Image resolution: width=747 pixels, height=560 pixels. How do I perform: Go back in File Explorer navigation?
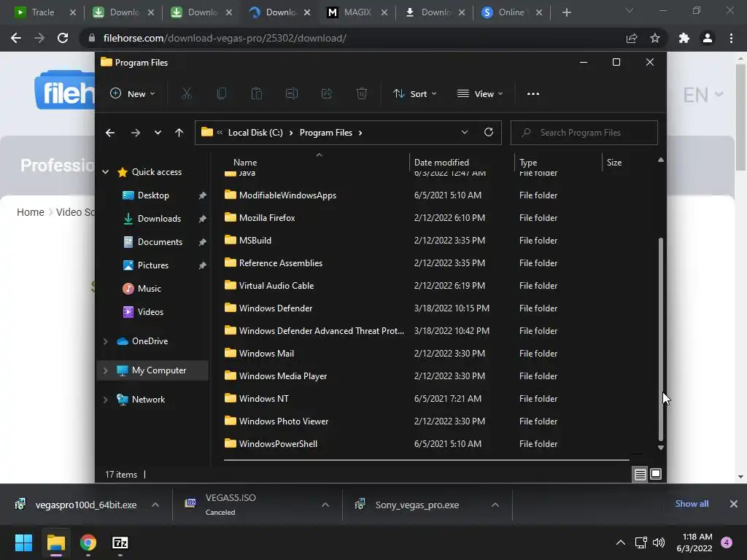coord(110,133)
